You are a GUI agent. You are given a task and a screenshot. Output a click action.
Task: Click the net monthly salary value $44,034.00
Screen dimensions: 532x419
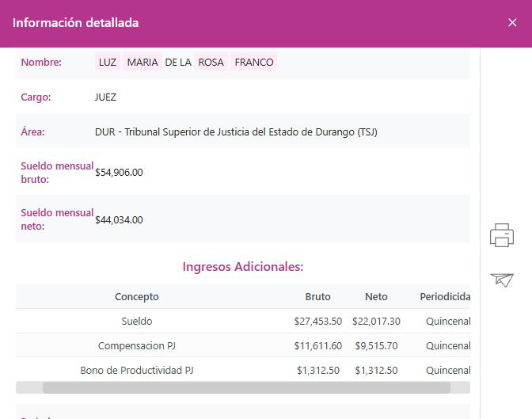coord(119,220)
